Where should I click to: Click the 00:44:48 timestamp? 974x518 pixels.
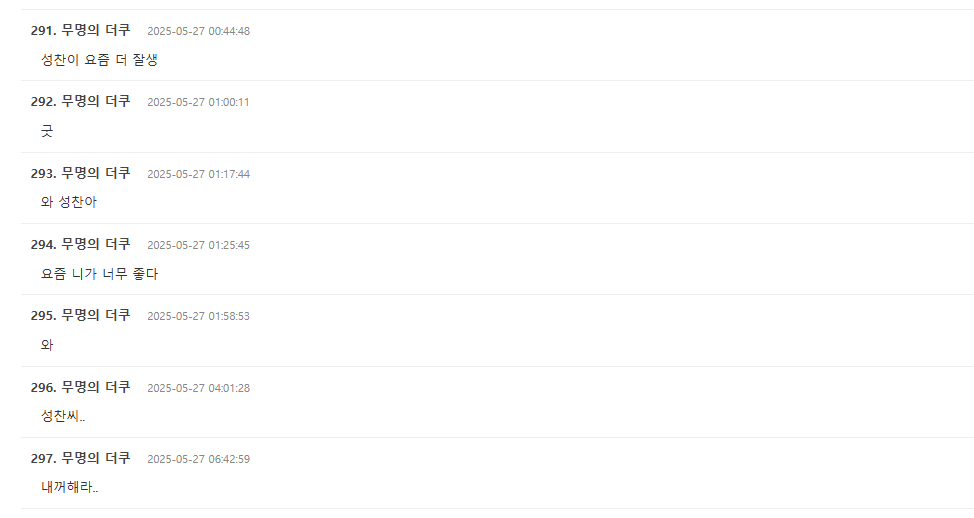(198, 31)
